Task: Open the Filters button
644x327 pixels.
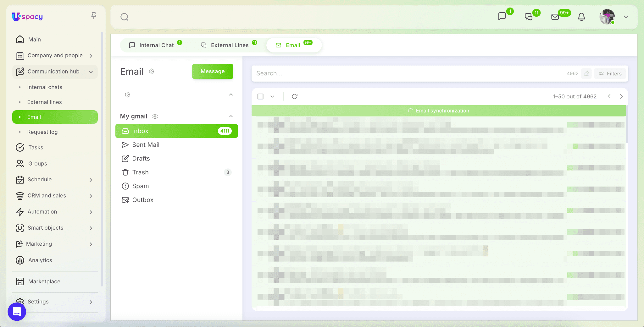Action: pyautogui.click(x=610, y=74)
